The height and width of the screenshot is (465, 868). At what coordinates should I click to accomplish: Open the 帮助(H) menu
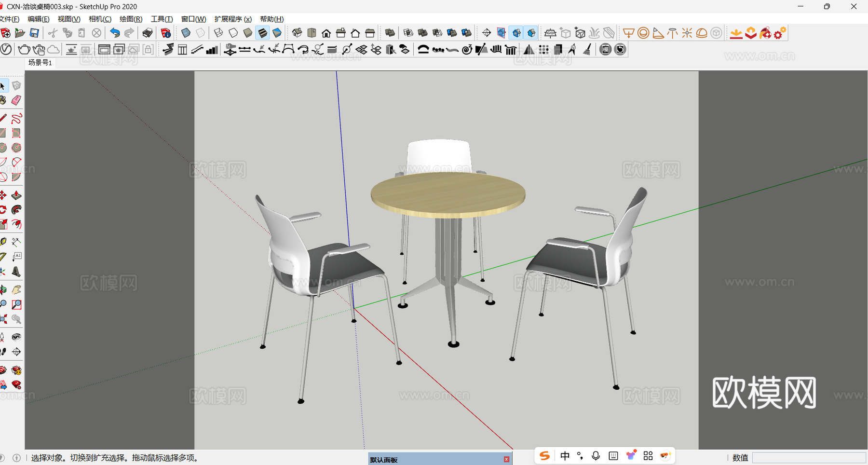point(271,19)
